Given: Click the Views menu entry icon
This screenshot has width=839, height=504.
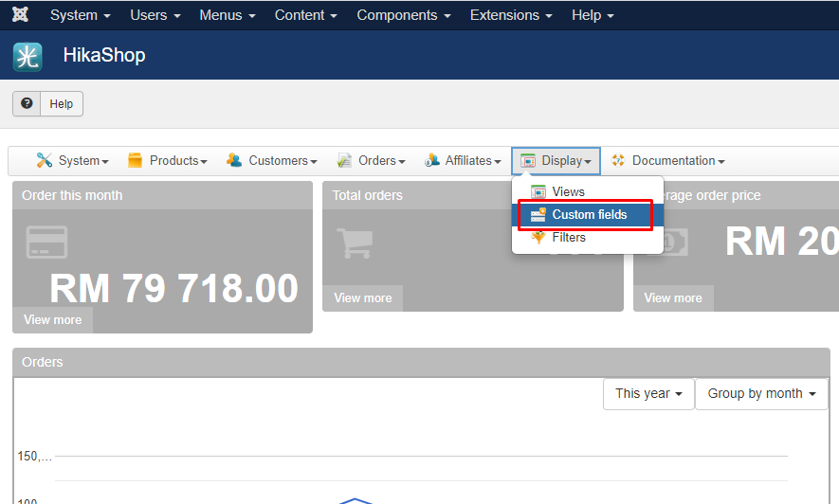Looking at the screenshot, I should click(x=538, y=191).
